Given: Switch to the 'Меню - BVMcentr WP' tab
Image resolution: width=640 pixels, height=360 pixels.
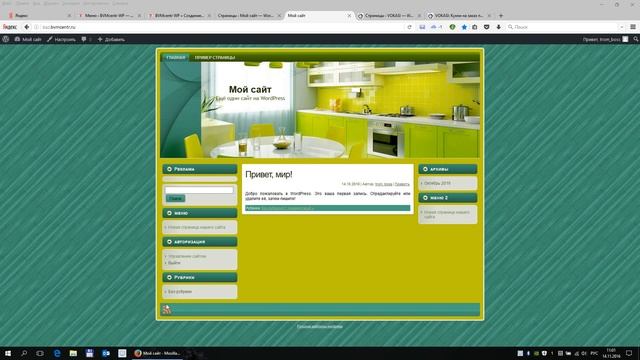Looking at the screenshot, I should [x=109, y=16].
